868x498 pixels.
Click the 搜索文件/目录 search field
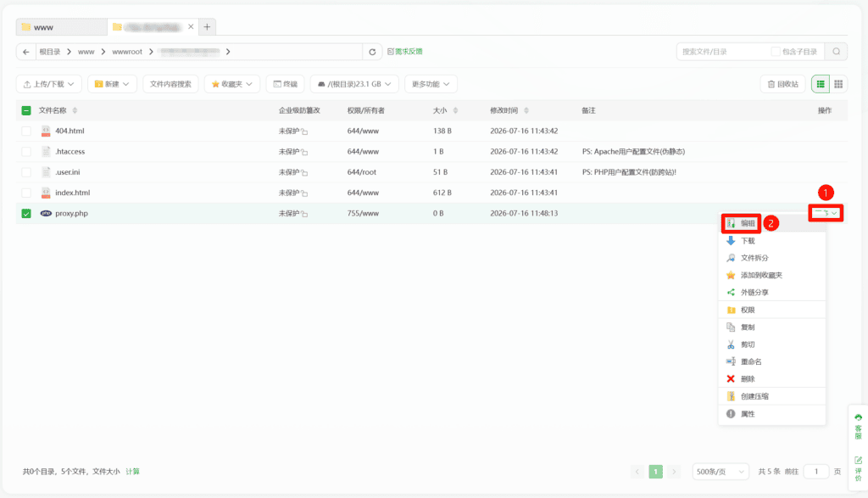click(722, 52)
